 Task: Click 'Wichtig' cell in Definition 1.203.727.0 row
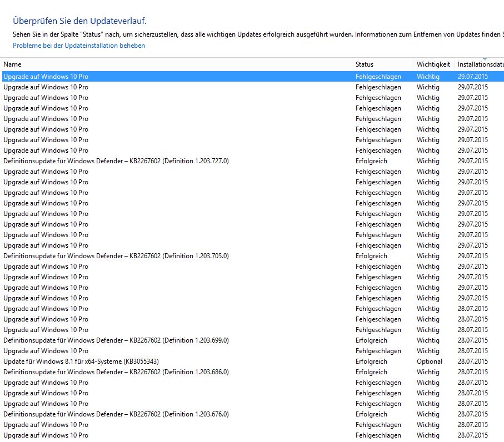[x=428, y=161]
